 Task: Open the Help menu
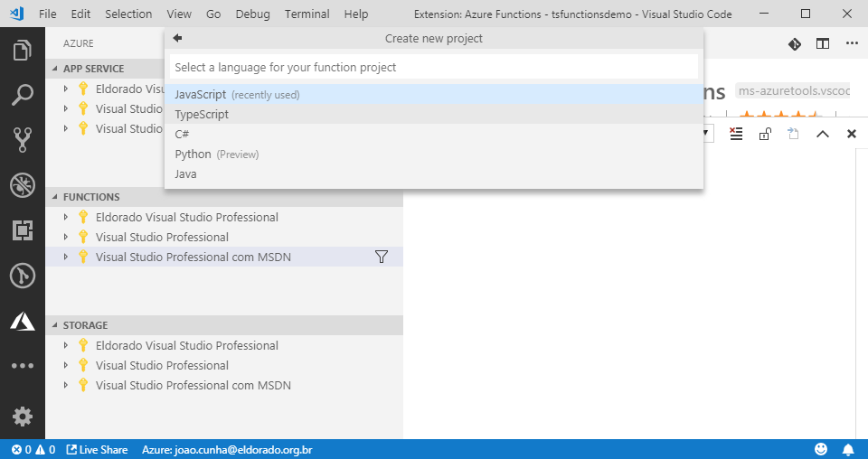(356, 14)
